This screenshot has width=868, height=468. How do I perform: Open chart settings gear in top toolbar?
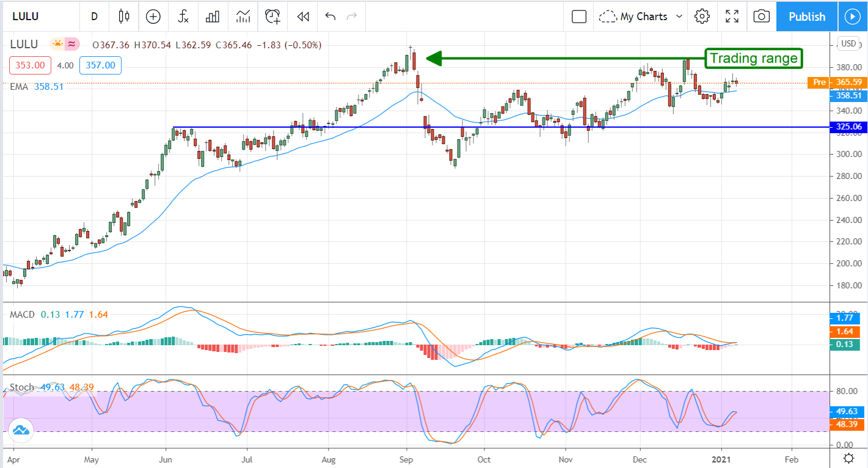coord(702,16)
